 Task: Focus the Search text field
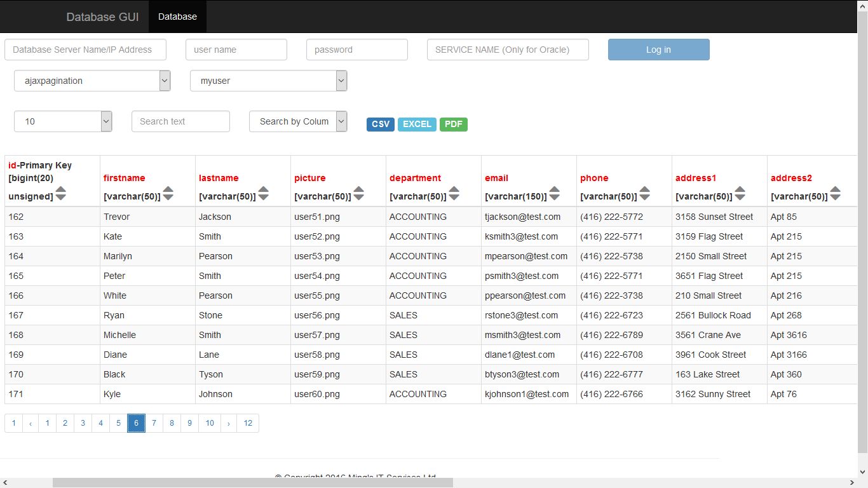click(x=180, y=121)
